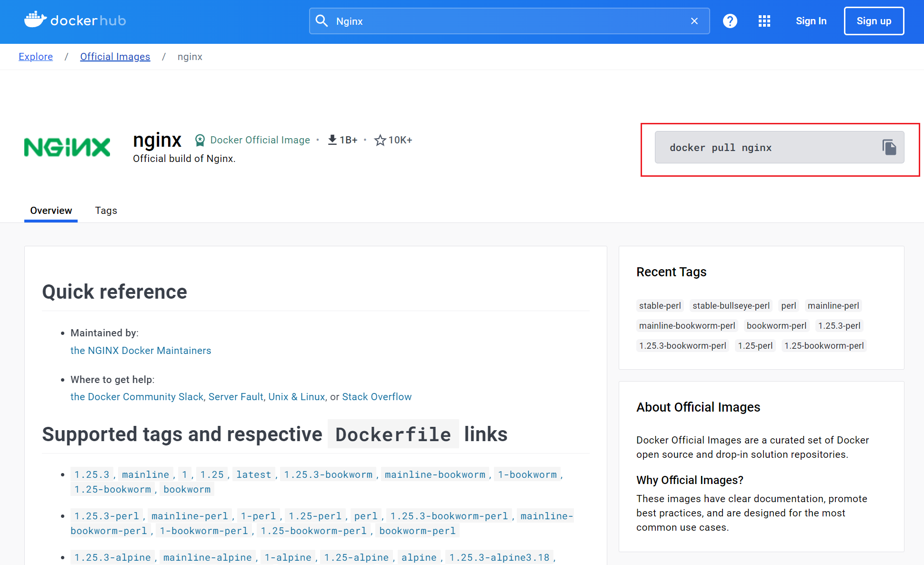Open the 1-bookworm-perl tag link

pyautogui.click(x=204, y=531)
